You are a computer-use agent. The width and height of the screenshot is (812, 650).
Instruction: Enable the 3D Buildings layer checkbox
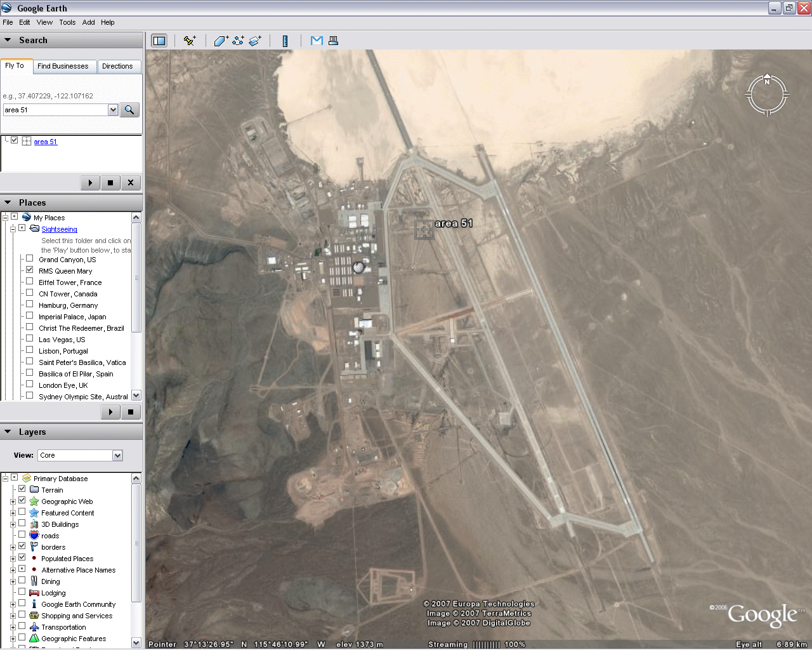tap(22, 524)
